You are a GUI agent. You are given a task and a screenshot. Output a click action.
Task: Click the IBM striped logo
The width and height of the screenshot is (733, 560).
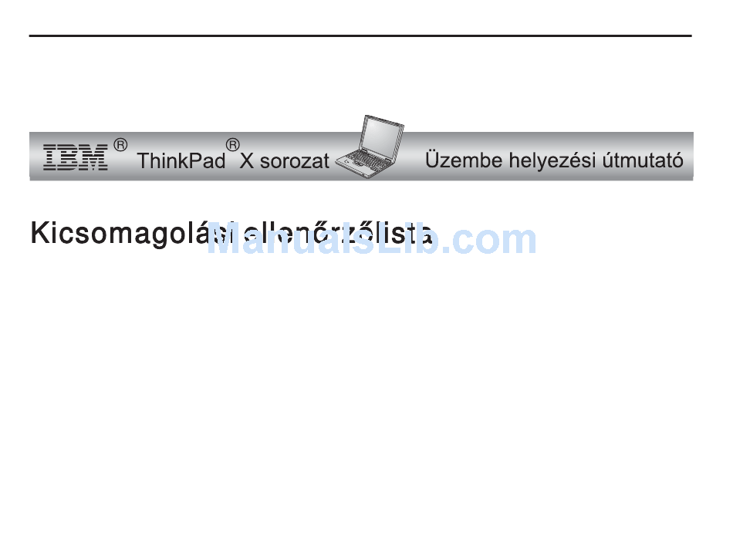(76, 157)
